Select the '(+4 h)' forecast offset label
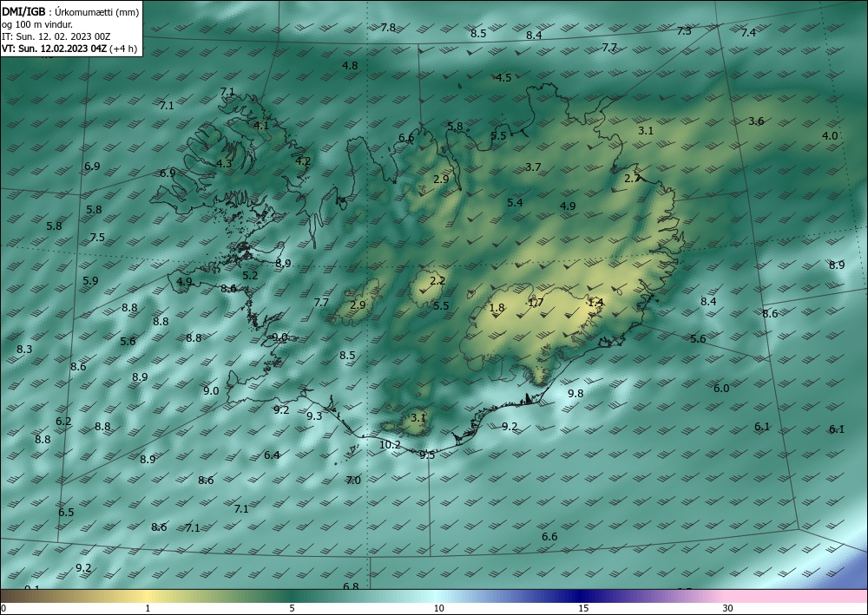 [123, 48]
